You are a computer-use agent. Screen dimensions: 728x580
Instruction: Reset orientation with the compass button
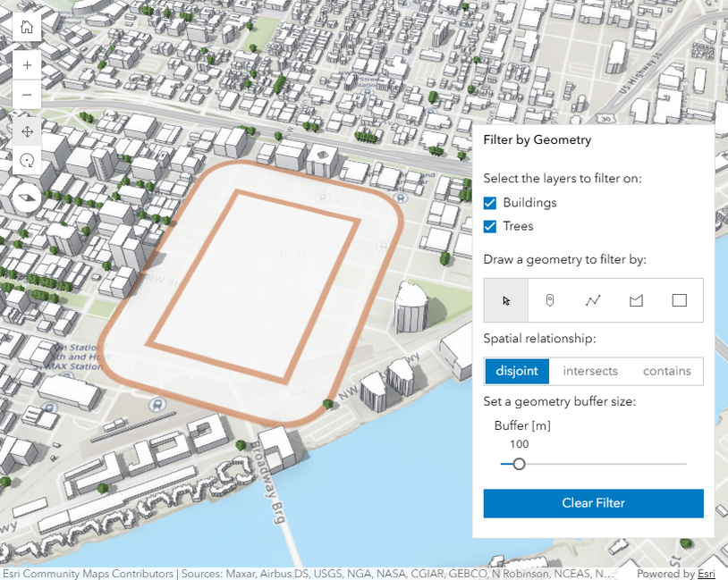coord(27,198)
